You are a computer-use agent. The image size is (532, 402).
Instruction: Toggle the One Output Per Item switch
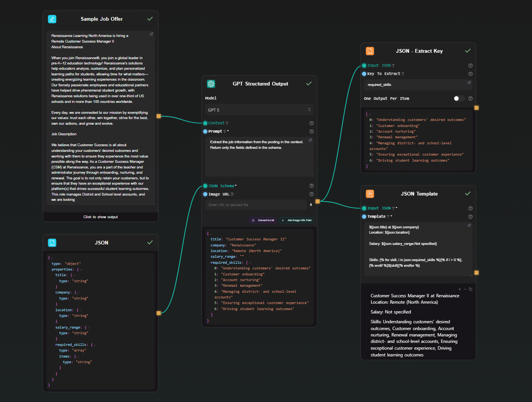pyautogui.click(x=459, y=98)
